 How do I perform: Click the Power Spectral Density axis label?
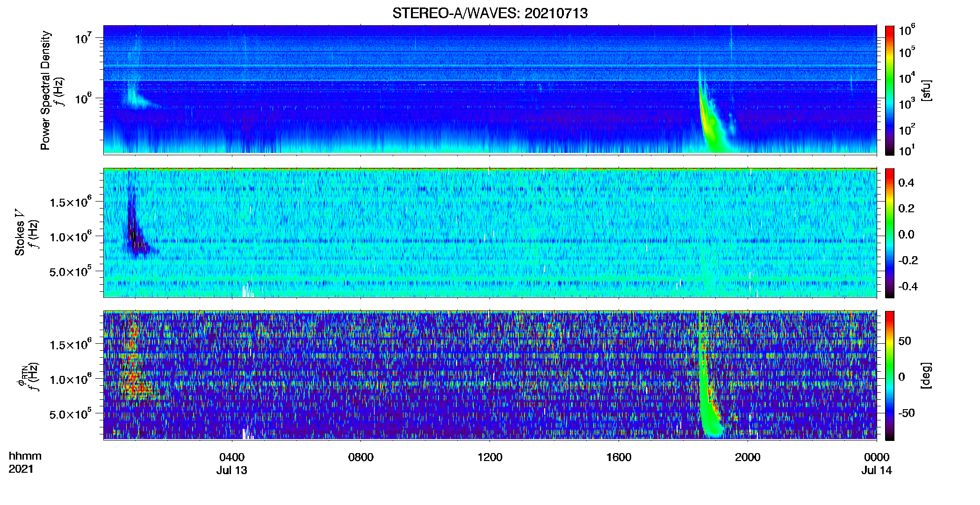click(x=45, y=90)
